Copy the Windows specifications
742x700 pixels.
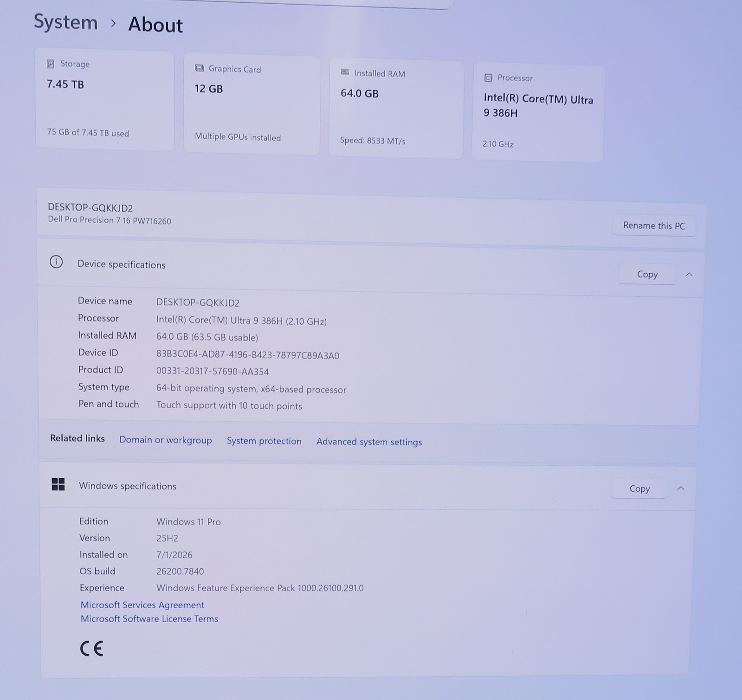click(x=639, y=488)
